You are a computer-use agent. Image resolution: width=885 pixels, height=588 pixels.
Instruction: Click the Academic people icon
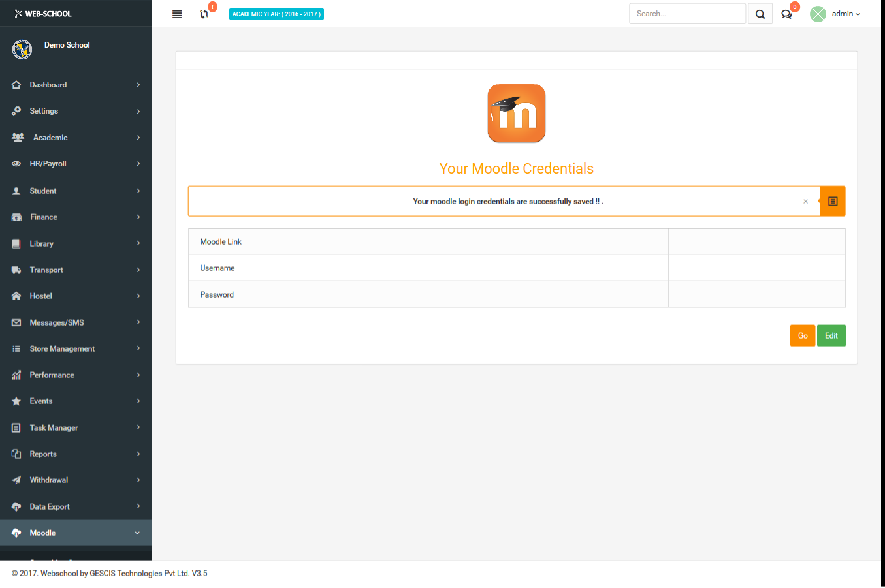pyautogui.click(x=18, y=138)
